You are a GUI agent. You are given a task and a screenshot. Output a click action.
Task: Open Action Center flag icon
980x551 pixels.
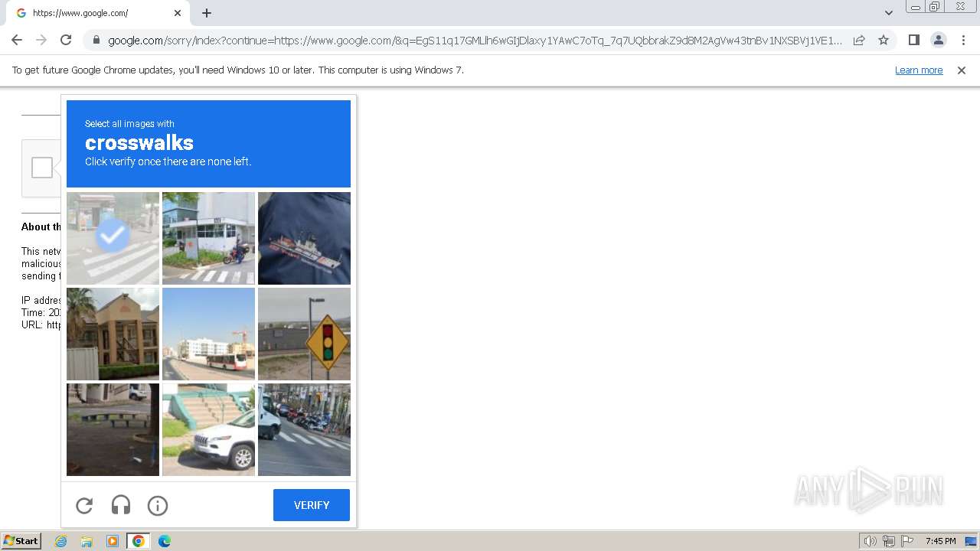click(907, 541)
